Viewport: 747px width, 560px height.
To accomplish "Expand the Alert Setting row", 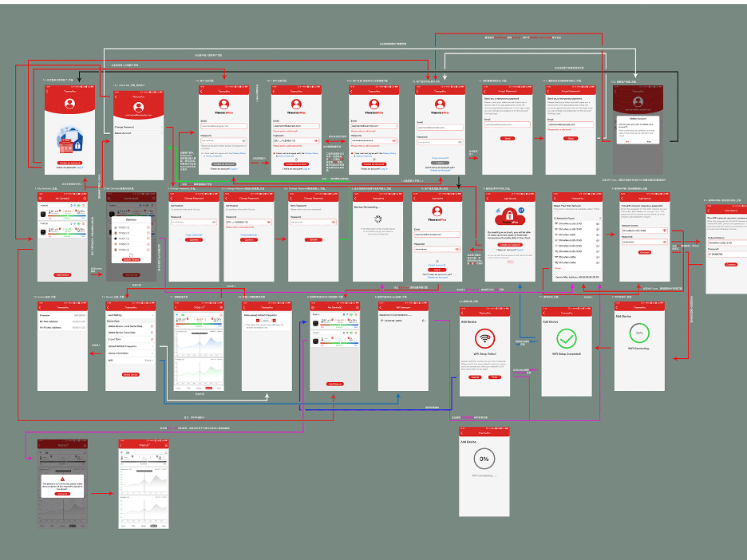I will [x=130, y=314].
